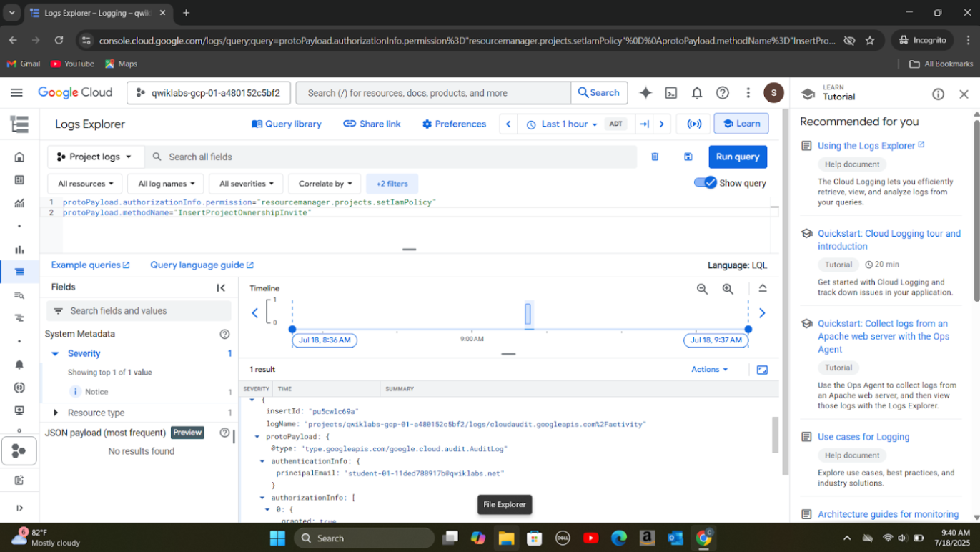Open the Query language guide link
Viewport: 980px width, 552px height.
coord(202,265)
